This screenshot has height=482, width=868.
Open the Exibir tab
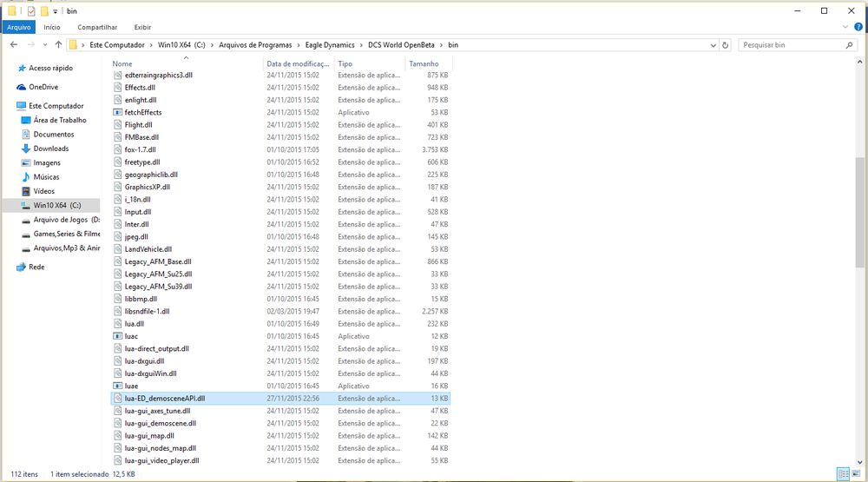click(x=142, y=27)
